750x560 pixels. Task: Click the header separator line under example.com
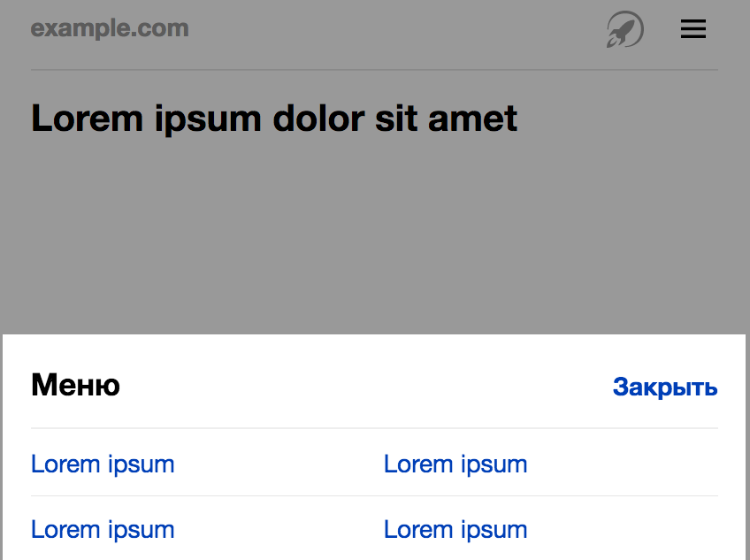click(x=374, y=69)
